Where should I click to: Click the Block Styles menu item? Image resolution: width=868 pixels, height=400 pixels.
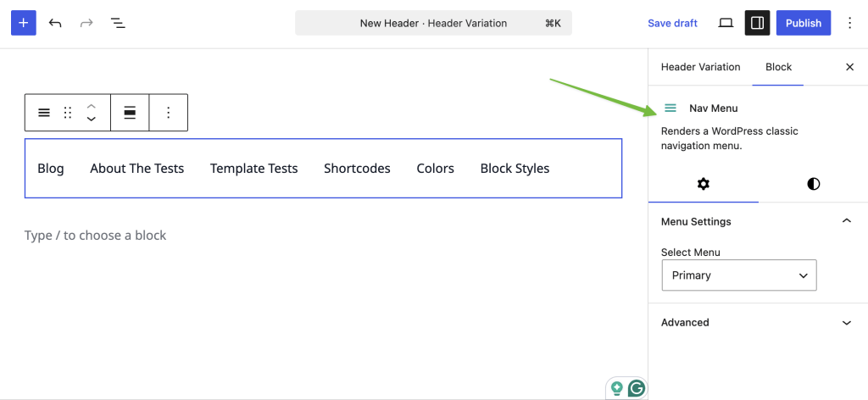pos(515,168)
